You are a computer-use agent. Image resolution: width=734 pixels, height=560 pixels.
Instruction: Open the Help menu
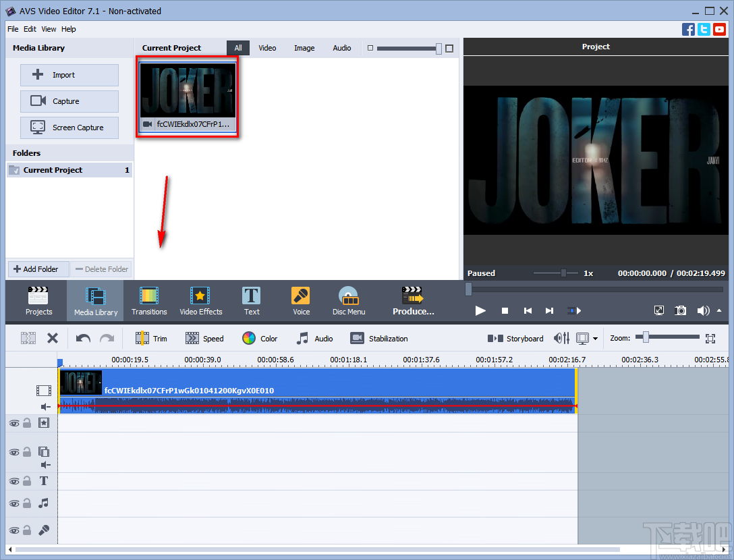pyautogui.click(x=68, y=29)
